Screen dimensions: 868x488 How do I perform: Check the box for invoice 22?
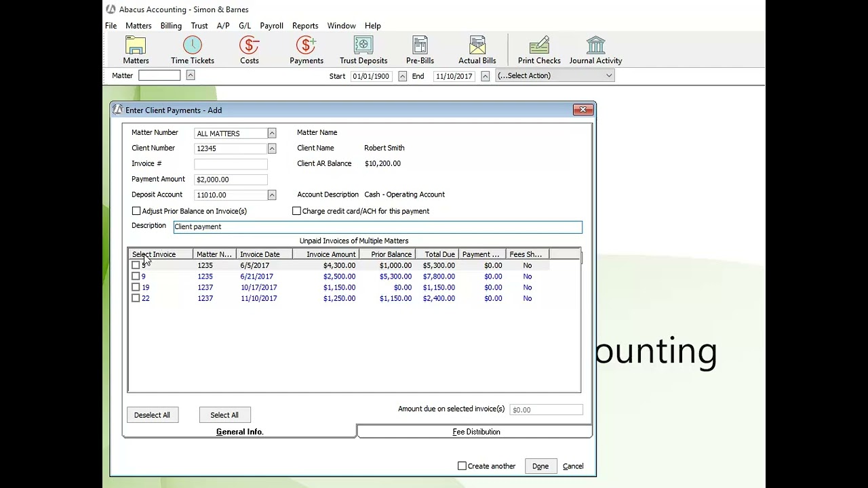136,298
